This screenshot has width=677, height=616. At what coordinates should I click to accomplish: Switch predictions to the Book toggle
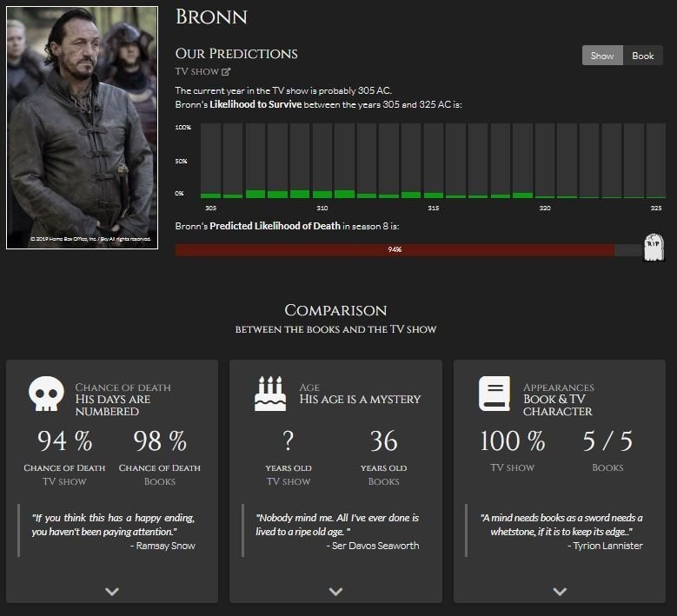[x=643, y=56]
